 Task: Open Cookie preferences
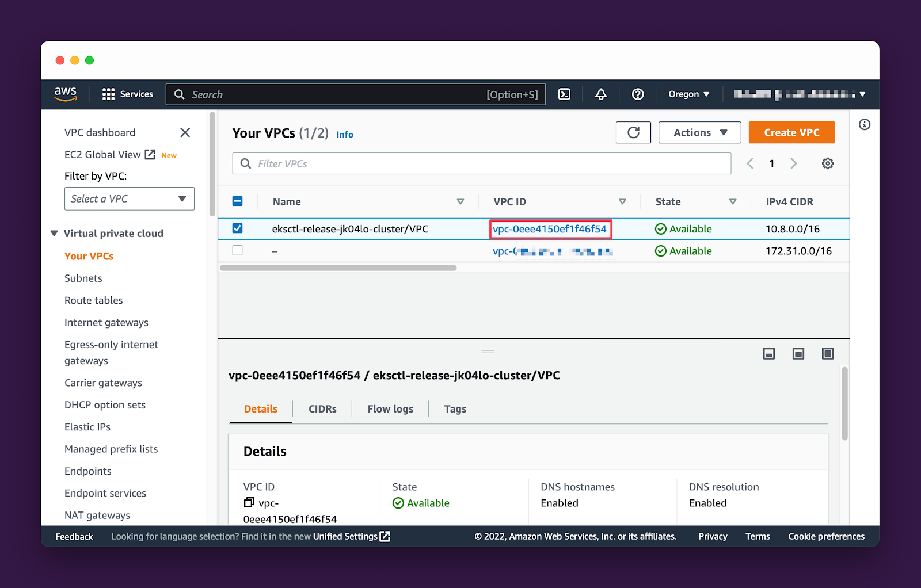click(x=827, y=537)
